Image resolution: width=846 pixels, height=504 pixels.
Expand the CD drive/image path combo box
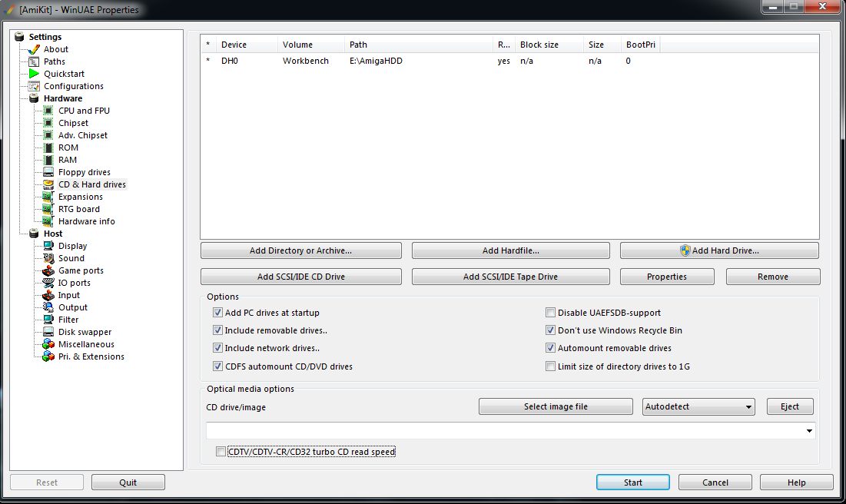coord(809,432)
